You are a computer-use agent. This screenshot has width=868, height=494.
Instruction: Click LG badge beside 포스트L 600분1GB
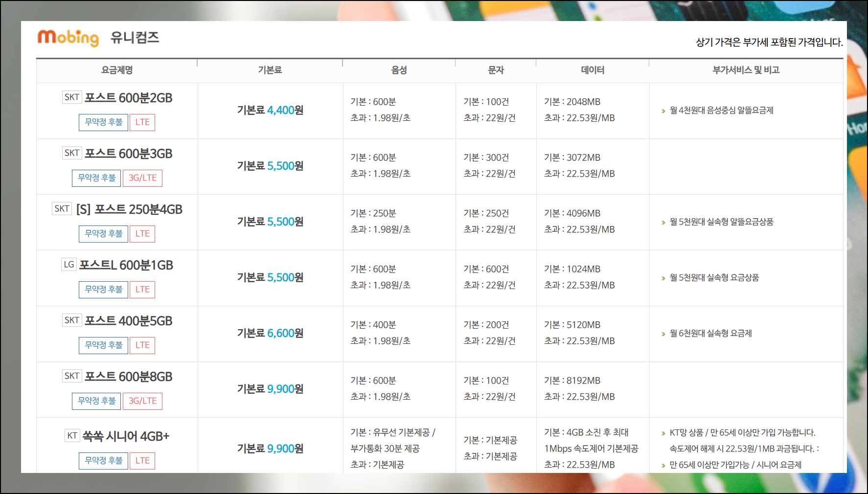[x=69, y=264]
